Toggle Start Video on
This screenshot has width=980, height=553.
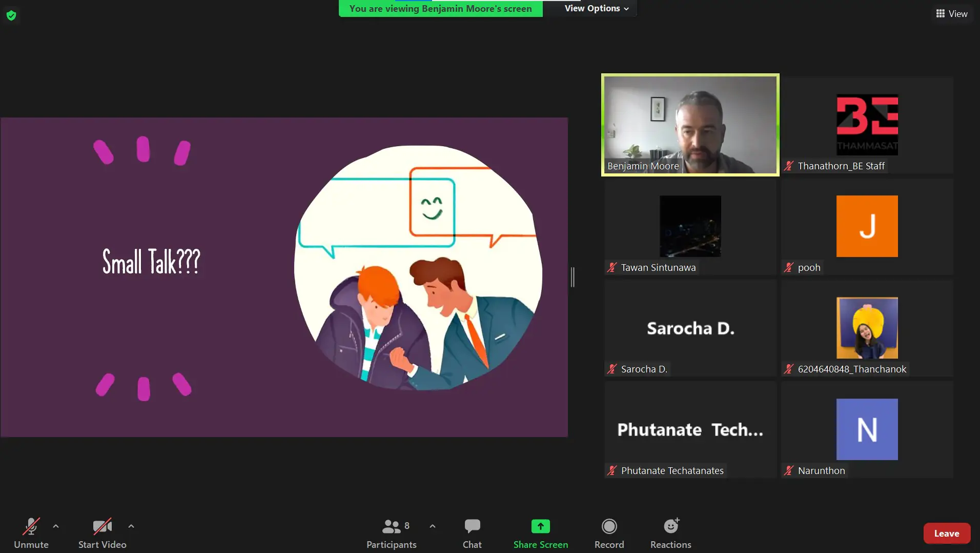[x=102, y=533]
